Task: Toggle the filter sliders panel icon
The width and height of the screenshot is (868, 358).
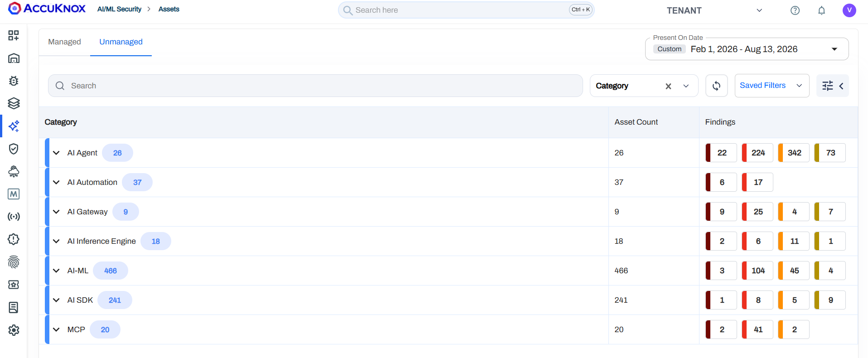Action: click(832, 86)
